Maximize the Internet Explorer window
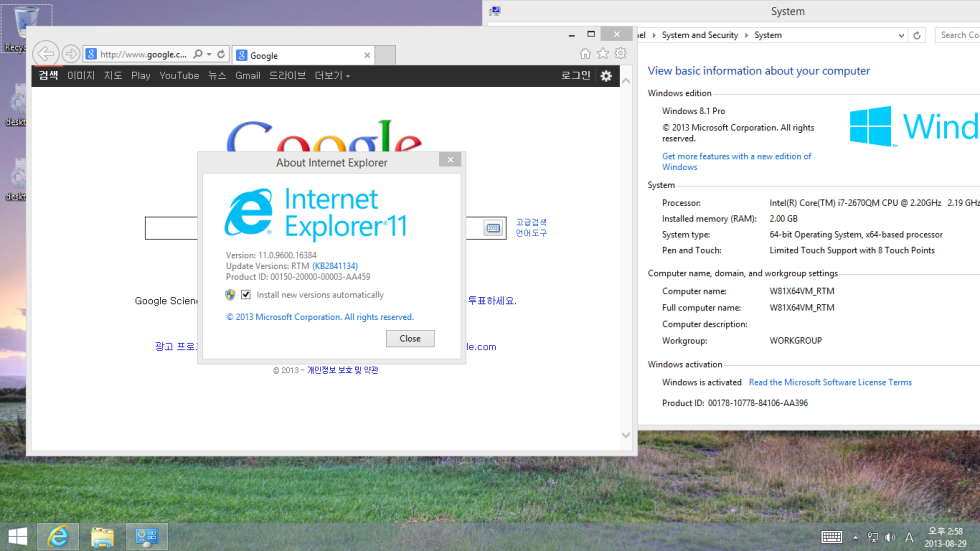 click(591, 34)
